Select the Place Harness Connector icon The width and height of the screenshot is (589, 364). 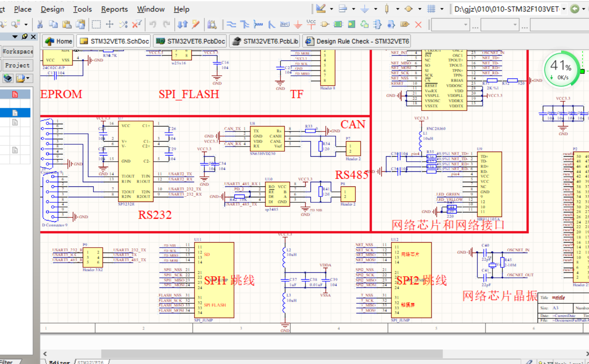pos(378,25)
